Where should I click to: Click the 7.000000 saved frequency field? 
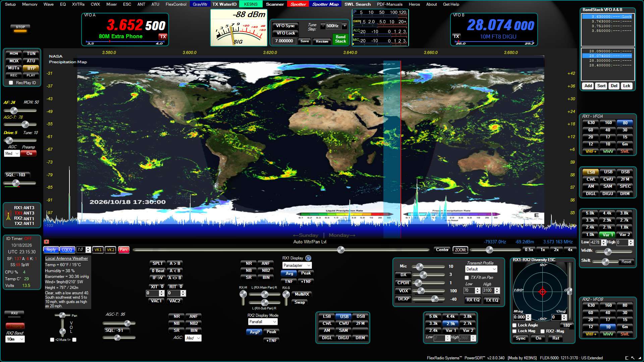(x=284, y=41)
